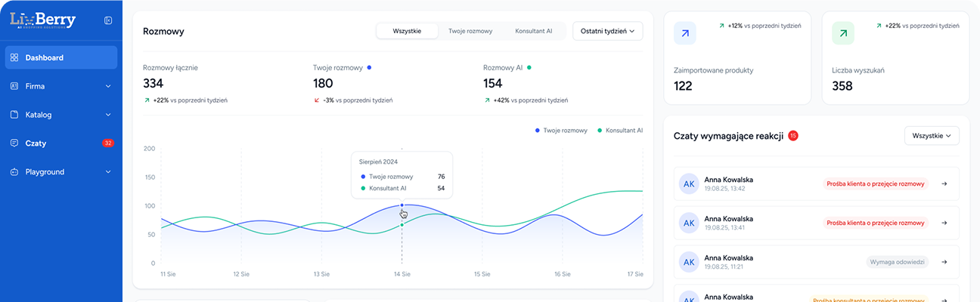Select the Wszystkie conversations tab
This screenshot has height=302, width=980.
[x=408, y=31]
